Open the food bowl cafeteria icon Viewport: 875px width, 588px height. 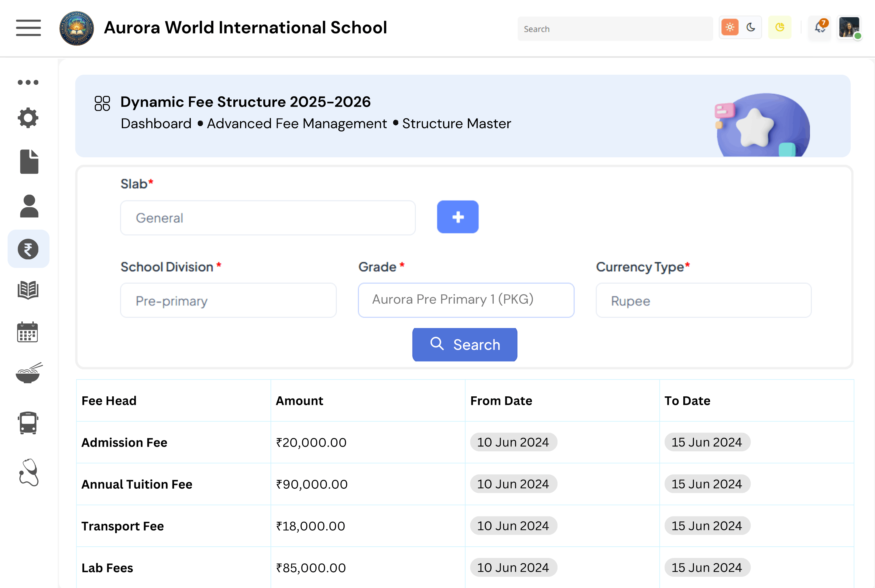click(x=29, y=373)
